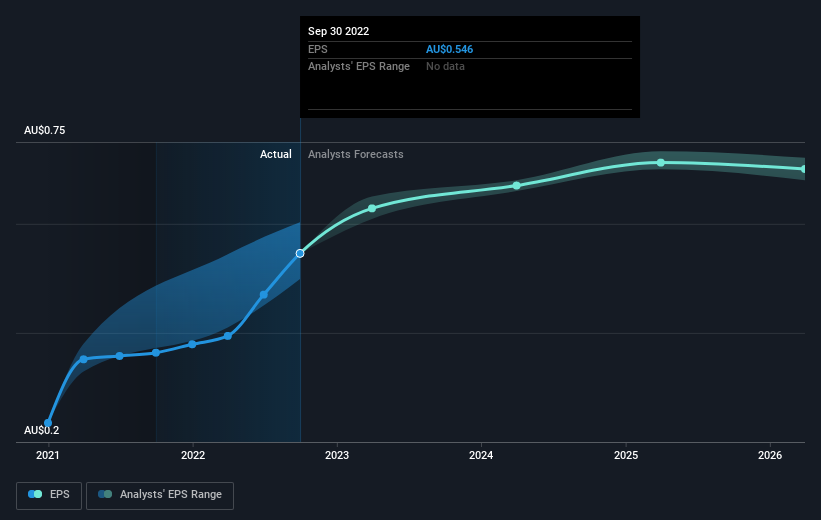Click the Sep 30 2022 tooltip date
821x520 pixels.
338,31
